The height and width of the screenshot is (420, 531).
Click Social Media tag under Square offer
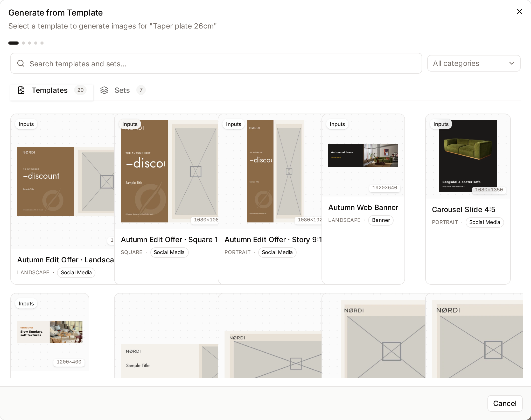point(169,252)
